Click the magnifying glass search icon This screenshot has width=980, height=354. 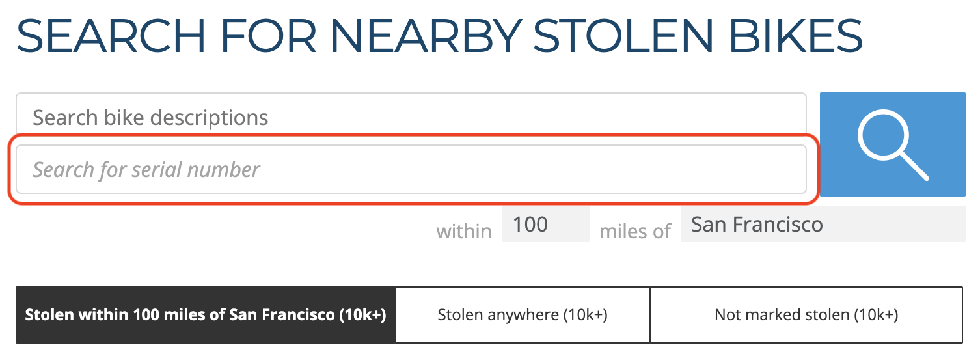pyautogui.click(x=893, y=144)
